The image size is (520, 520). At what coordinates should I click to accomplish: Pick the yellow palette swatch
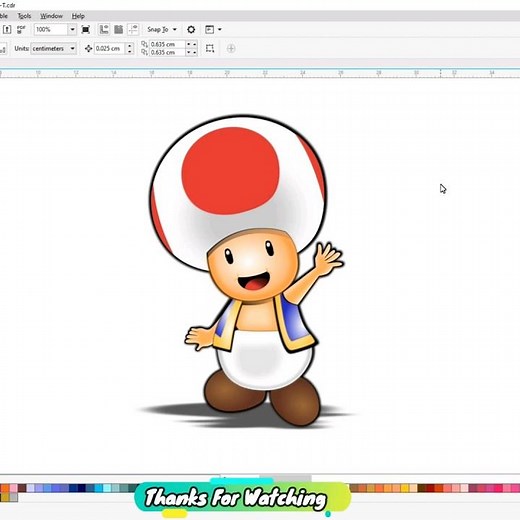[405, 488]
